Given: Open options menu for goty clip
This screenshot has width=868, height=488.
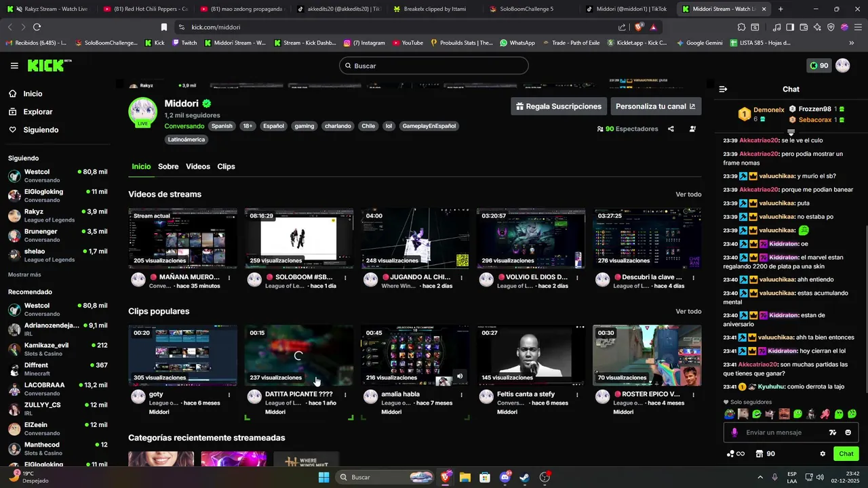Looking at the screenshot, I should click(229, 394).
